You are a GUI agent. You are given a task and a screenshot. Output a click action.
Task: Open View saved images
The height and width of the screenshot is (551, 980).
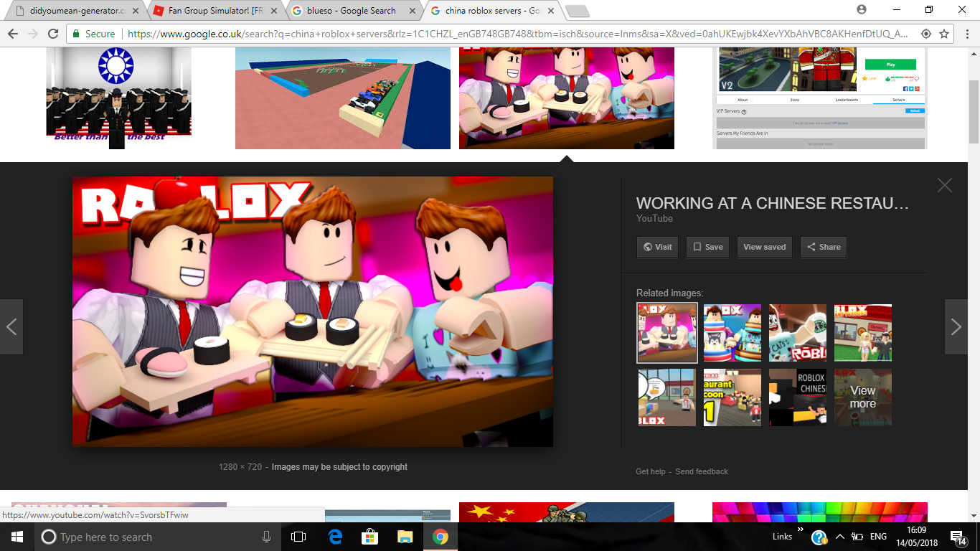(x=765, y=247)
